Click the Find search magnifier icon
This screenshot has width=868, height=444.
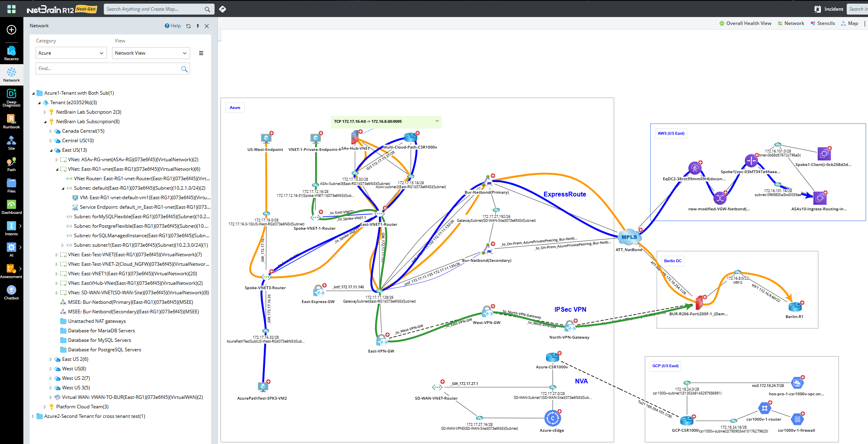pyautogui.click(x=184, y=69)
